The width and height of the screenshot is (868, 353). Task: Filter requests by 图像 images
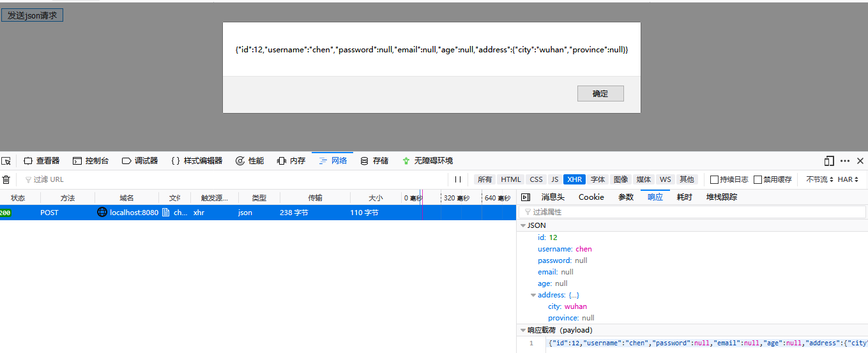tap(621, 180)
